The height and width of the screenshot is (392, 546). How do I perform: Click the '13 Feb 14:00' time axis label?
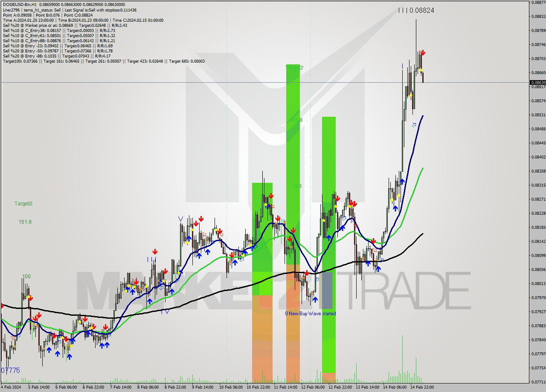click(x=367, y=387)
